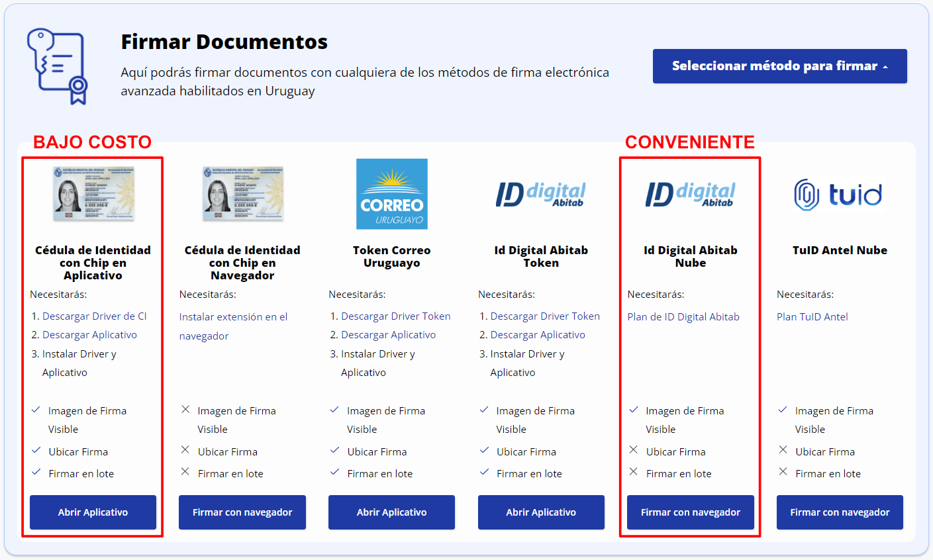Click check mark beside Imagen de Firma Visible, Abitab Token card
Screen dimensions: 933x560
(x=485, y=410)
